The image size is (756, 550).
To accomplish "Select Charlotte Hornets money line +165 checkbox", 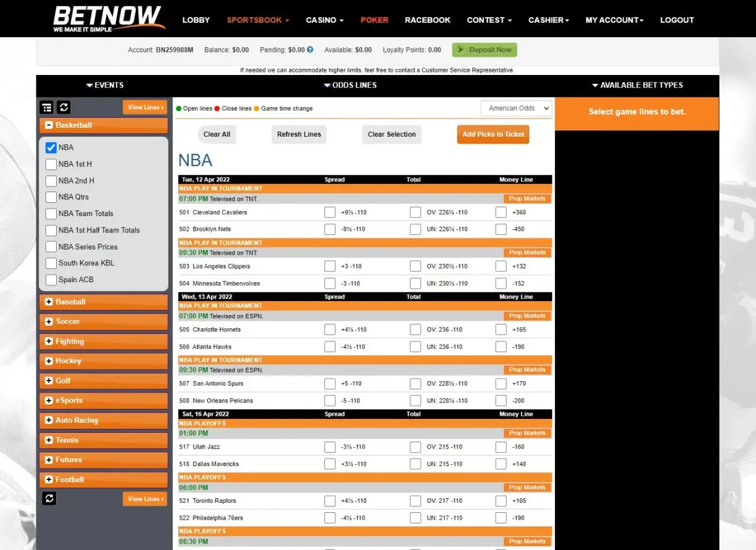I will (x=501, y=329).
